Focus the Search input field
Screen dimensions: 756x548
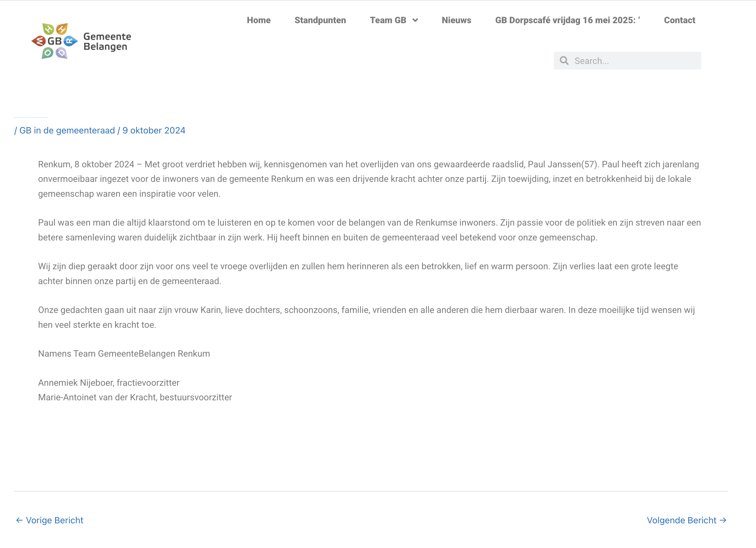tap(633, 61)
